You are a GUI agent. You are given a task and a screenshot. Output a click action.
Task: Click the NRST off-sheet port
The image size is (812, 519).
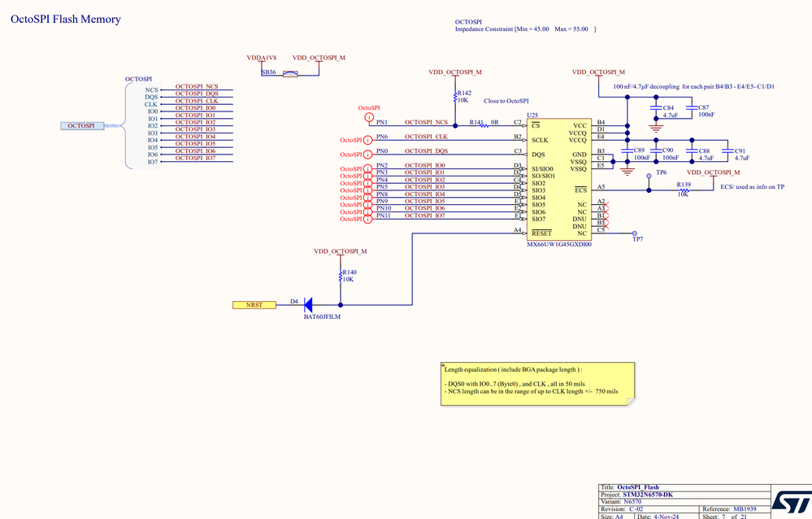pos(254,305)
